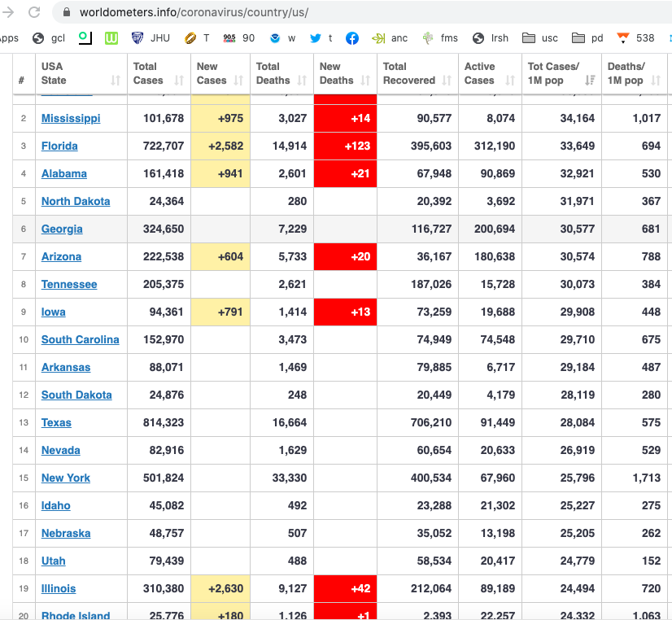This screenshot has width=672, height=620.
Task: Open the Alabama state link
Action: point(63,173)
